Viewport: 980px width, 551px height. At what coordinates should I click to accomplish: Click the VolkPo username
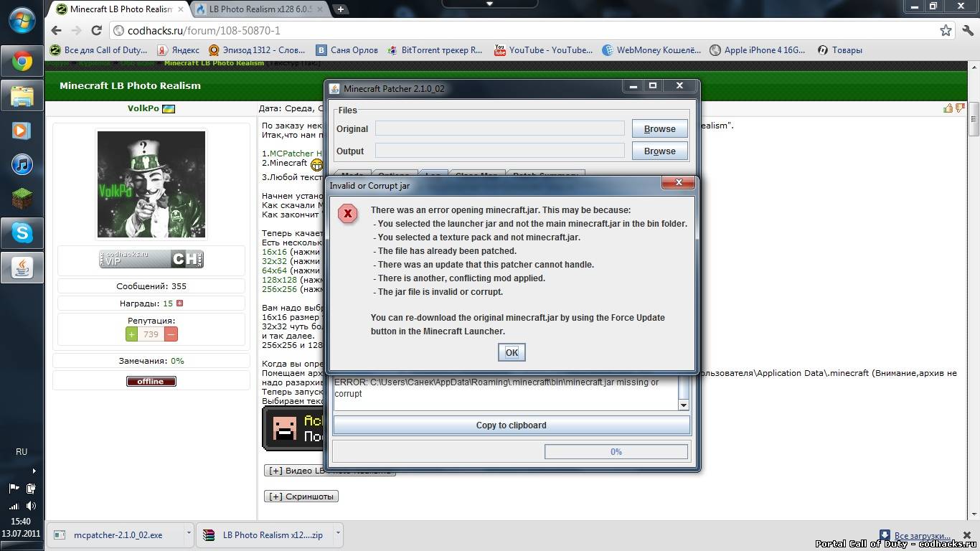pos(143,108)
